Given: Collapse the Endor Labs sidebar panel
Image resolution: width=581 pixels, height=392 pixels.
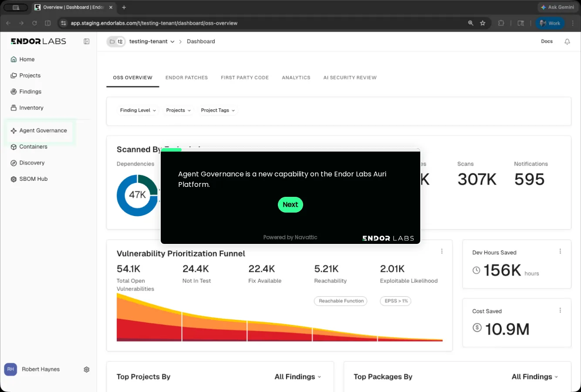Looking at the screenshot, I should click(87, 41).
